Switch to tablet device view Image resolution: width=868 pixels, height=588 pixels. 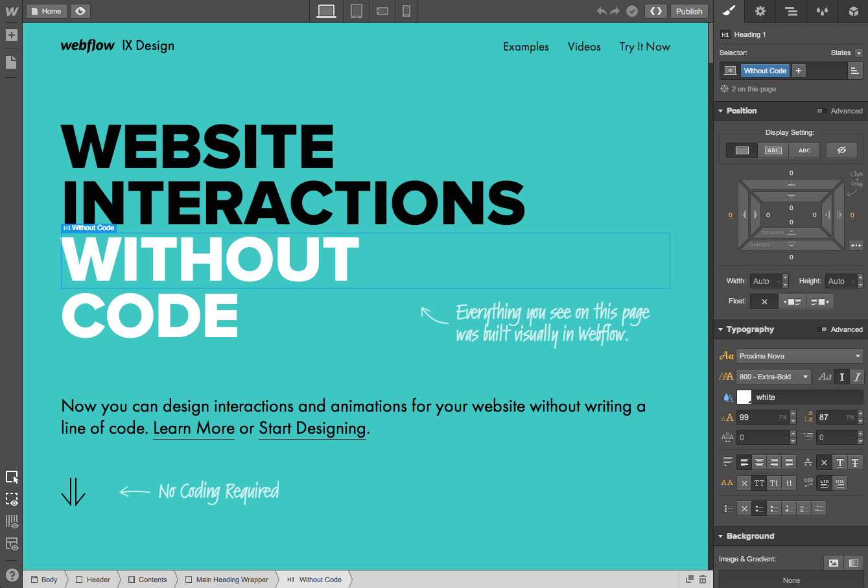pos(356,11)
